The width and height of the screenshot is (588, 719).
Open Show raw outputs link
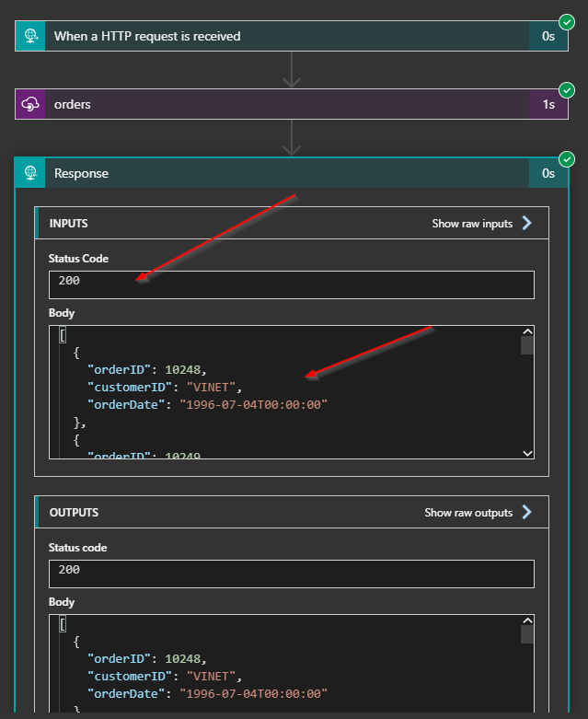pos(468,512)
